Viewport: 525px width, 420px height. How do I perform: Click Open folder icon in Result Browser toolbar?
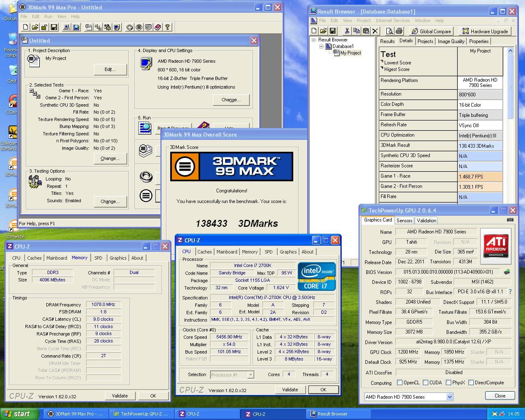(323, 31)
